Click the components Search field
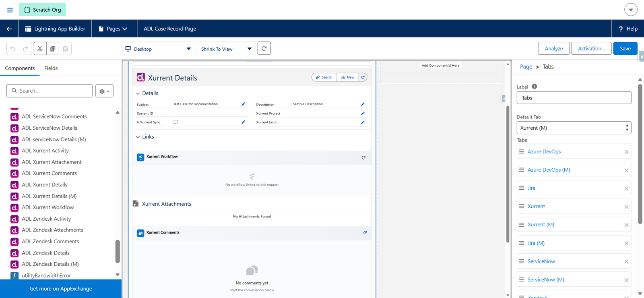 pyautogui.click(x=50, y=91)
